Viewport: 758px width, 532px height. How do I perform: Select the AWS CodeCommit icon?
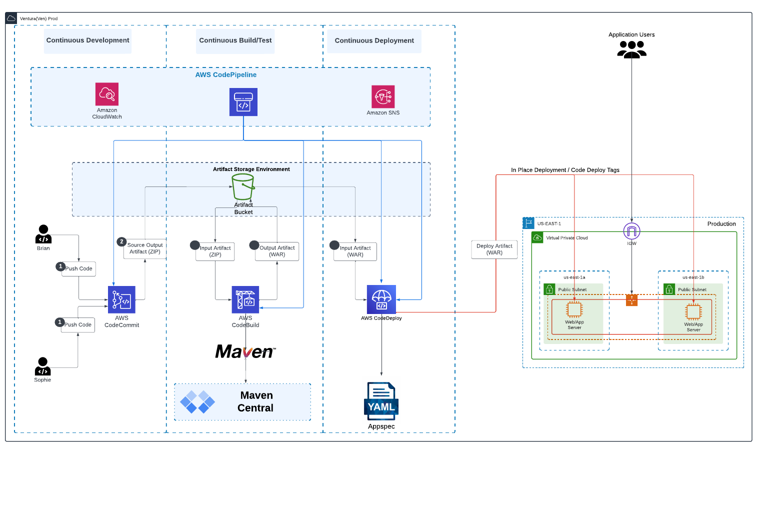pyautogui.click(x=121, y=299)
